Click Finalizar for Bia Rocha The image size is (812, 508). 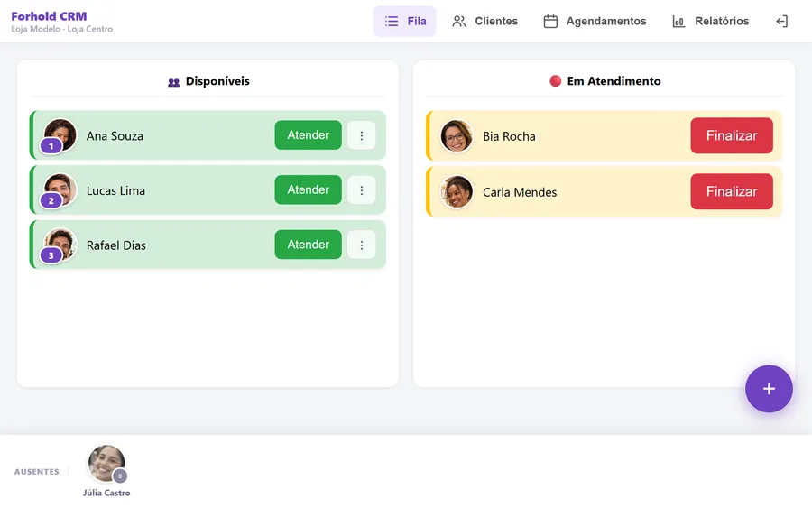pyautogui.click(x=732, y=135)
